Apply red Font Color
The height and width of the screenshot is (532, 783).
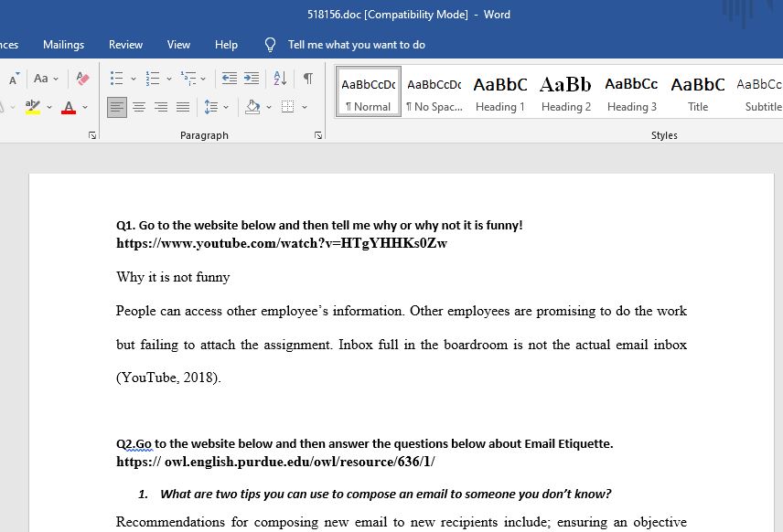click(69, 107)
